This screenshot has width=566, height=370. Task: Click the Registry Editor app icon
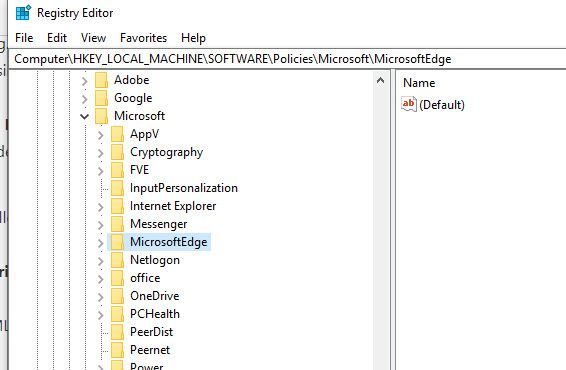click(x=23, y=13)
